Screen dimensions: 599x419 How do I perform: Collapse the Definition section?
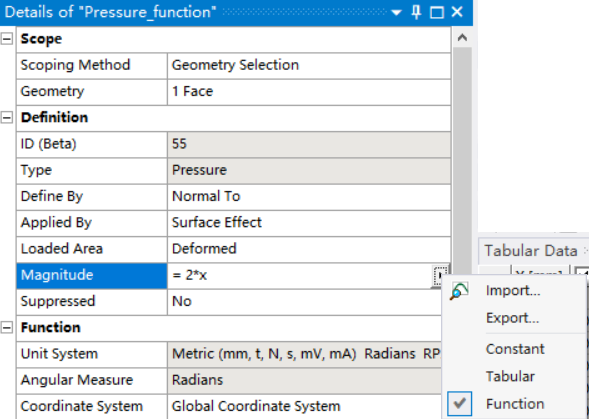(7, 118)
